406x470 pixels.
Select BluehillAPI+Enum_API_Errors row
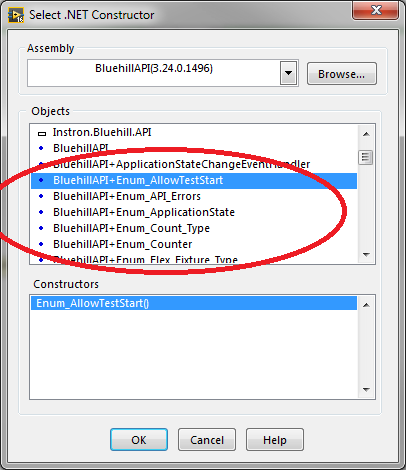194,196
